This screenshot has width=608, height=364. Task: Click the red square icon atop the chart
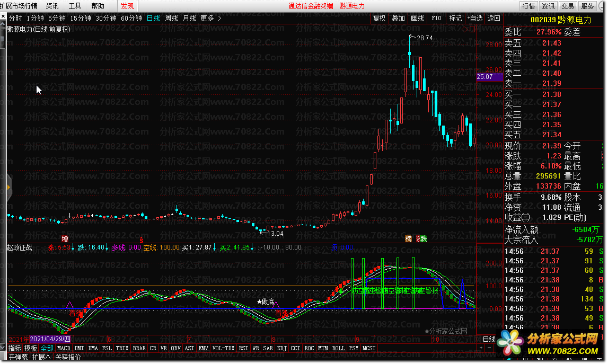472,29
